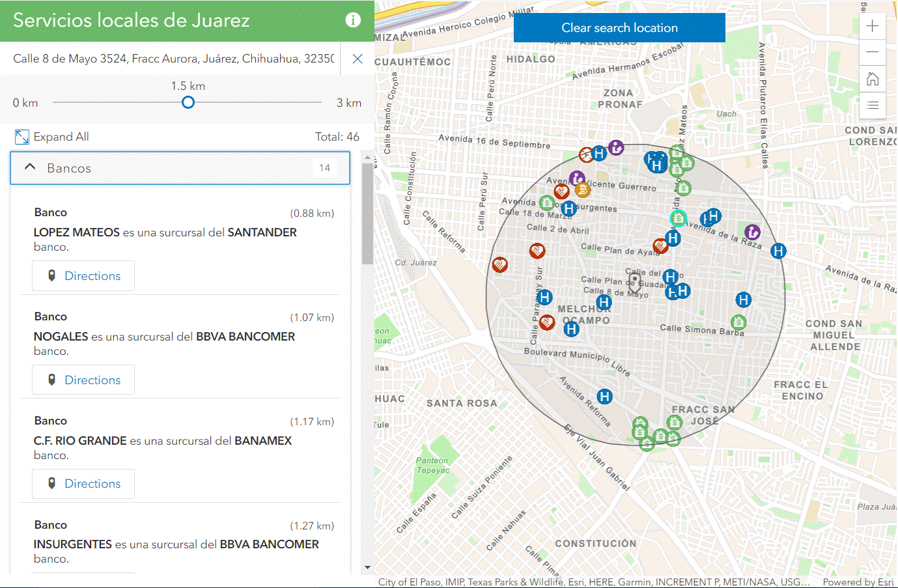Zoom in using the plus icon on the map

(x=872, y=26)
